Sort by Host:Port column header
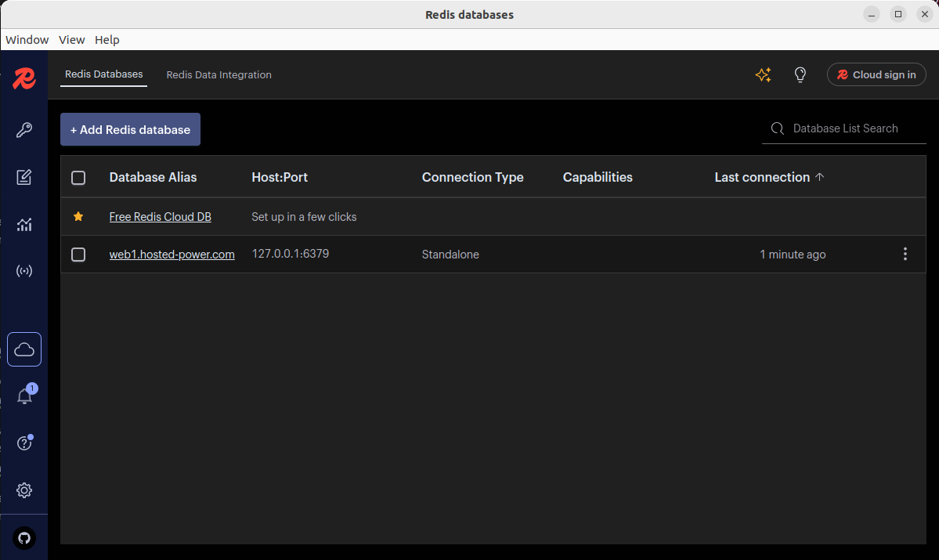 click(280, 177)
